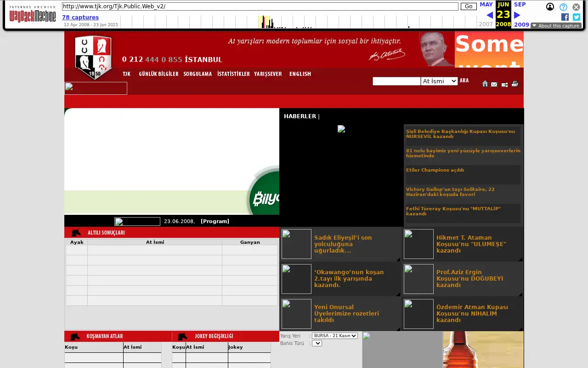Go to previous capture with left arrow
Screen dimensions: 588x368
tap(490, 15)
